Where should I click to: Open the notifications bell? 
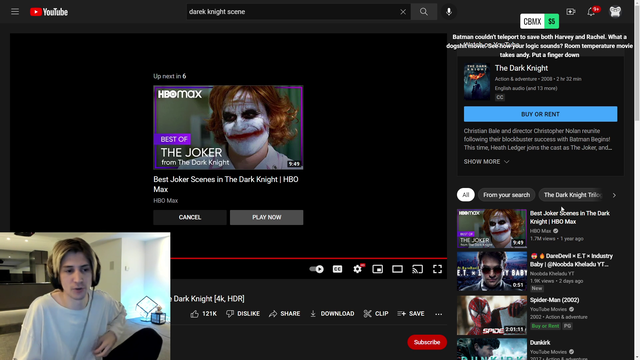591,12
